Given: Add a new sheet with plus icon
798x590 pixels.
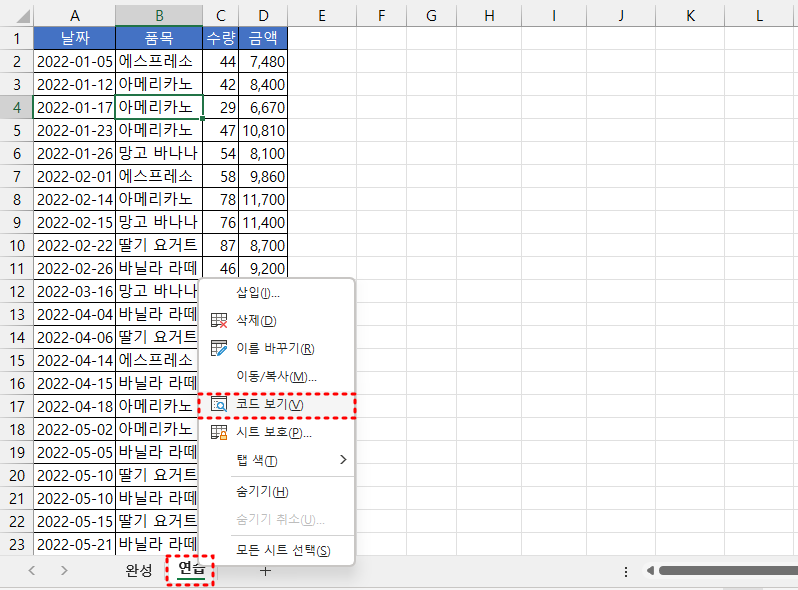Looking at the screenshot, I should 265,570.
